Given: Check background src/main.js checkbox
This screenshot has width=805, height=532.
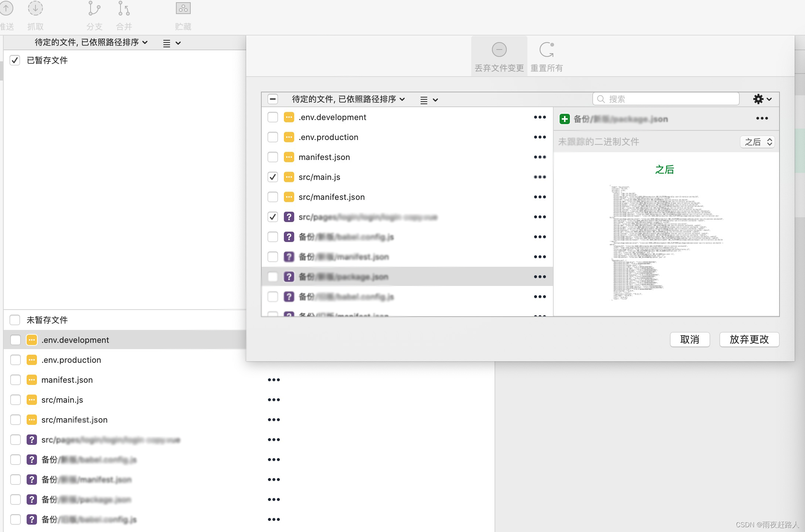Looking at the screenshot, I should (16, 400).
